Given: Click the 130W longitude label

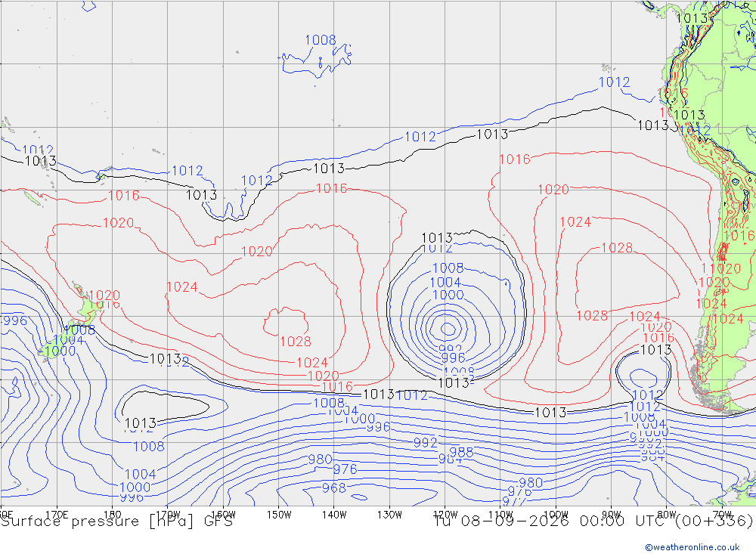Looking at the screenshot, I should click(x=389, y=515).
